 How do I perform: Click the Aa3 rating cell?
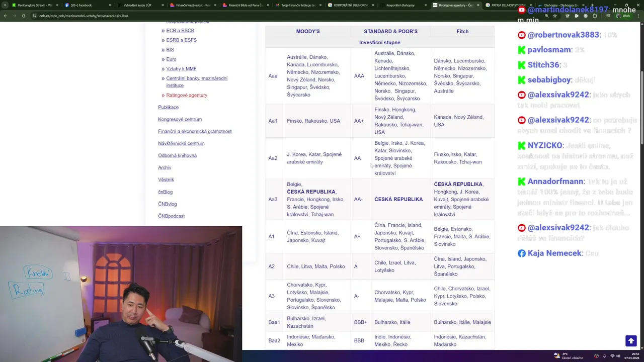[x=273, y=199]
